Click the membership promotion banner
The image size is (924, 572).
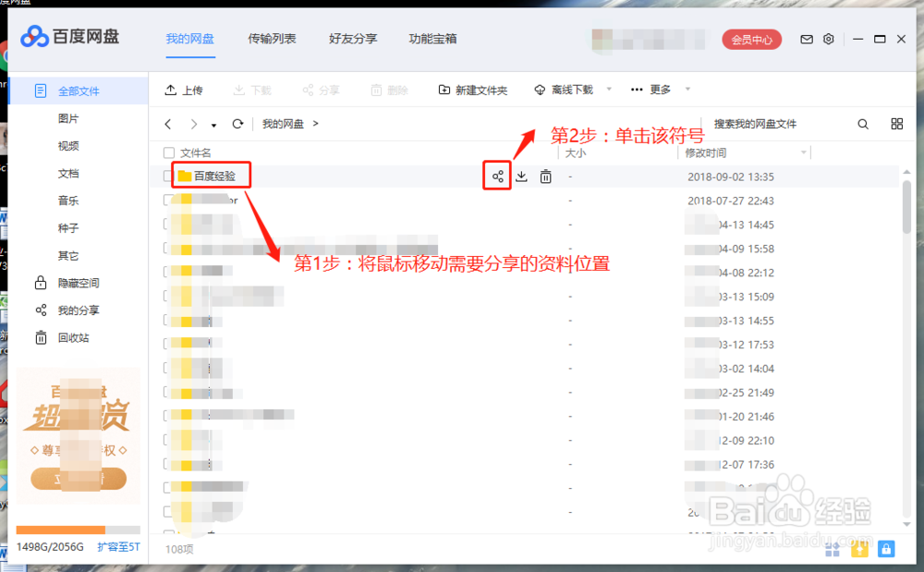pos(79,436)
